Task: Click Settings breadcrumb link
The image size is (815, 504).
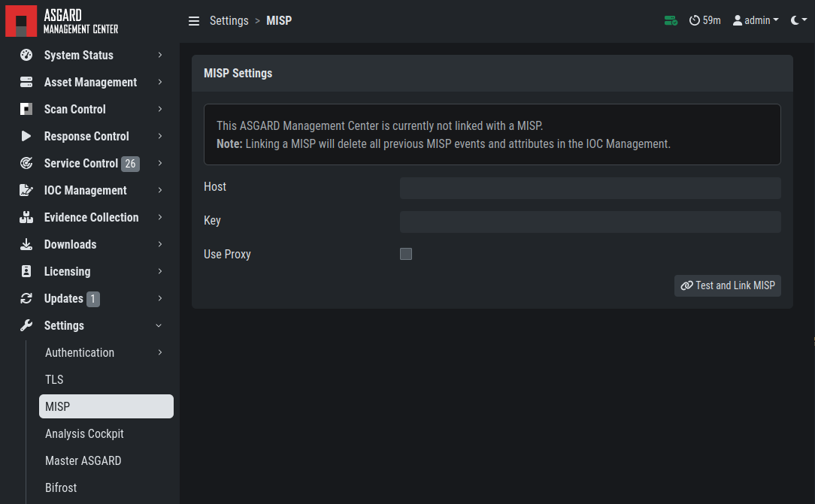Action: point(229,21)
